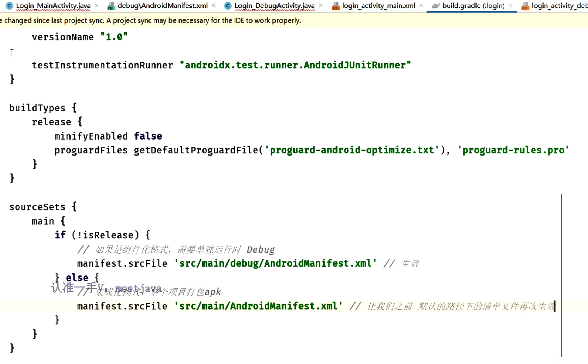
Task: Close the login_activity_main.xml tab
Action: point(421,6)
